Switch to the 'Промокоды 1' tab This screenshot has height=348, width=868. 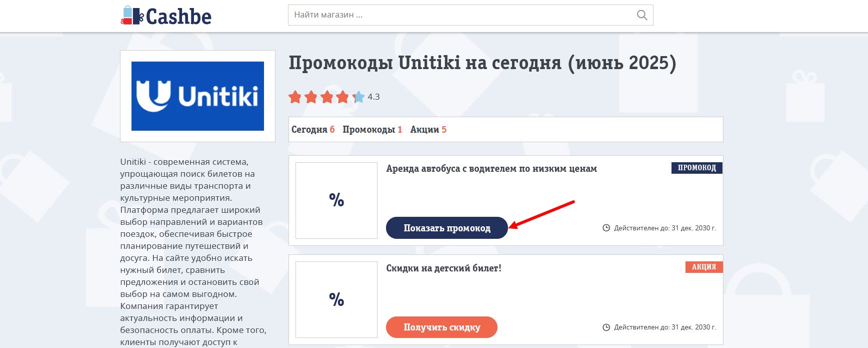click(372, 130)
